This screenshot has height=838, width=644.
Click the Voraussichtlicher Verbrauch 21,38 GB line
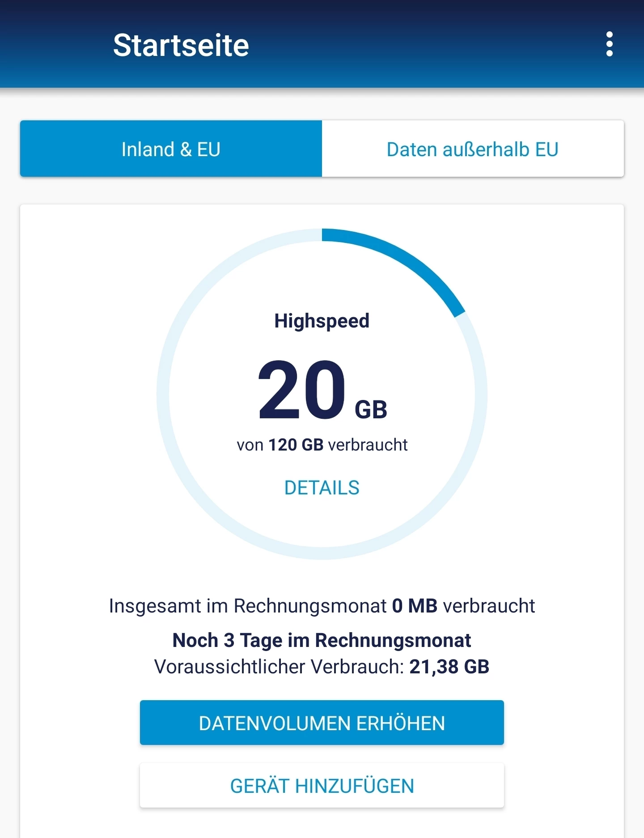(322, 667)
